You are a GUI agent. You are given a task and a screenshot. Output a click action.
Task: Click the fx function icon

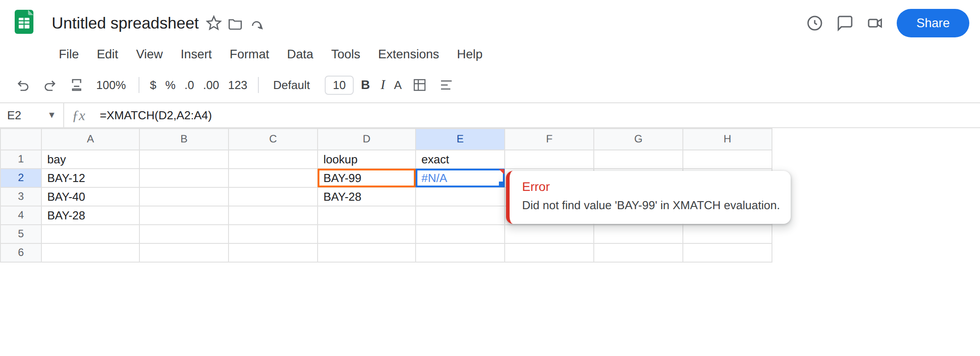[x=79, y=116]
